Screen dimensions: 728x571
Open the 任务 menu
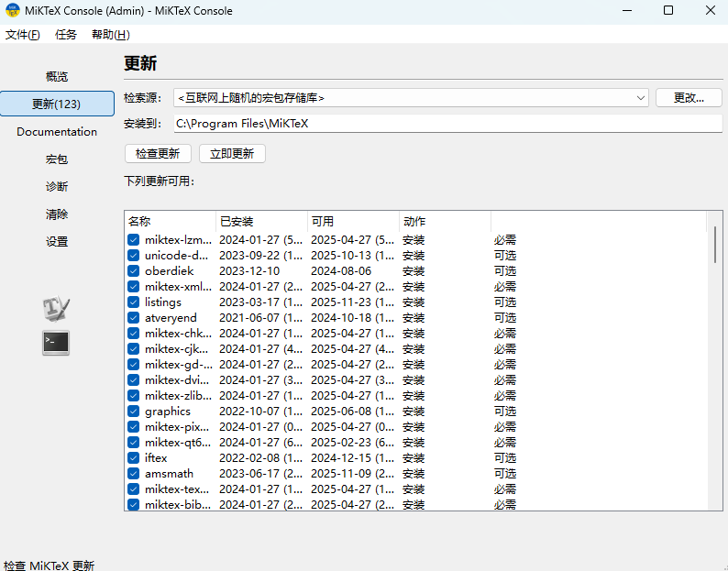coord(66,35)
